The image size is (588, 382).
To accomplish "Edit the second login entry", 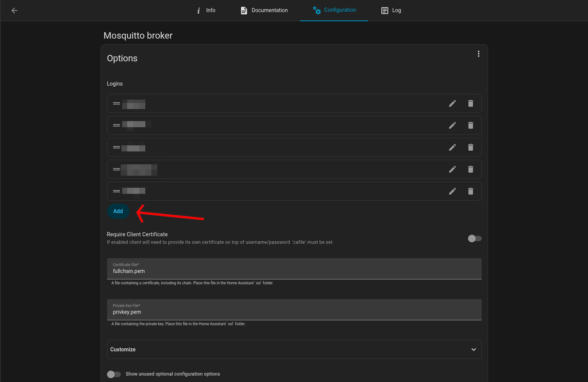I will click(x=453, y=125).
